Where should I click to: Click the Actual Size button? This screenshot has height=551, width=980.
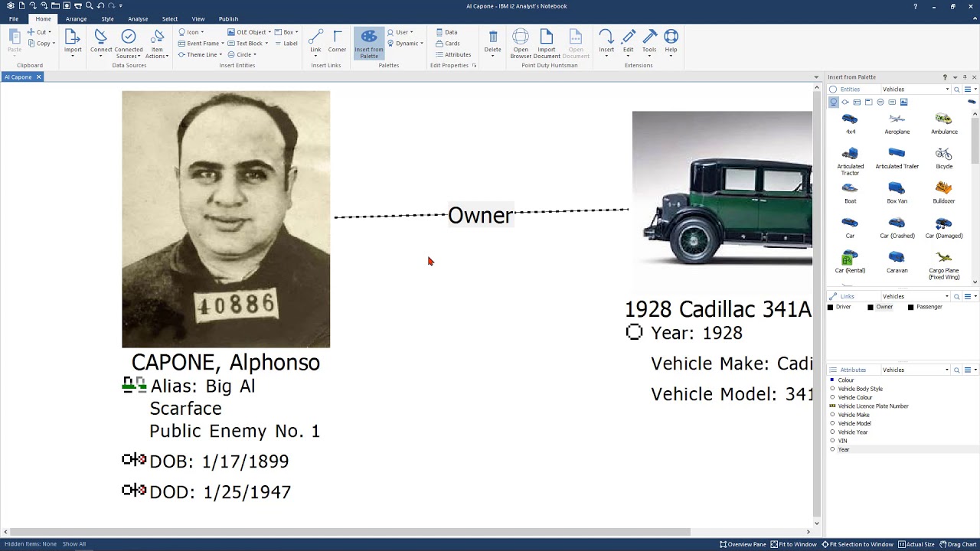tap(916, 544)
